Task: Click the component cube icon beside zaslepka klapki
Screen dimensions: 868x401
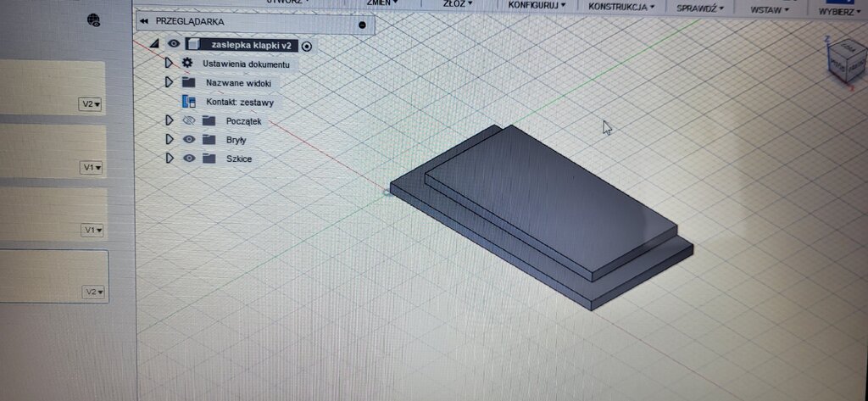Action: (x=193, y=45)
